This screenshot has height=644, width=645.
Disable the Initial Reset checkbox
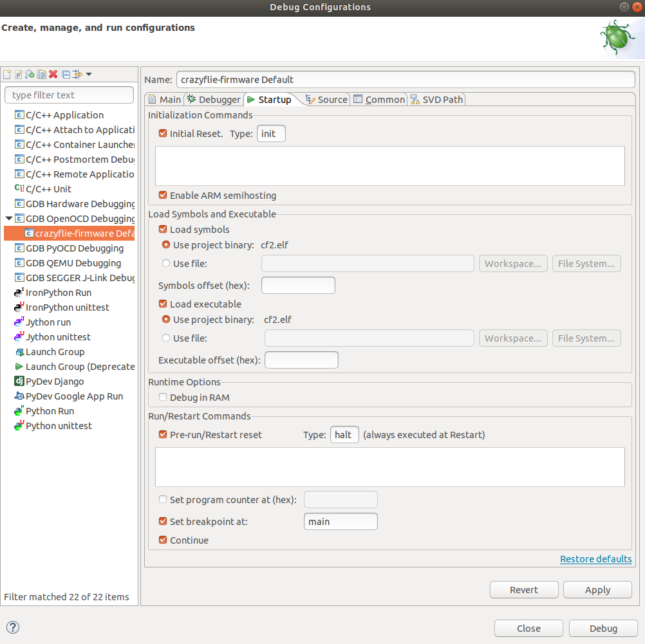pyautogui.click(x=163, y=134)
